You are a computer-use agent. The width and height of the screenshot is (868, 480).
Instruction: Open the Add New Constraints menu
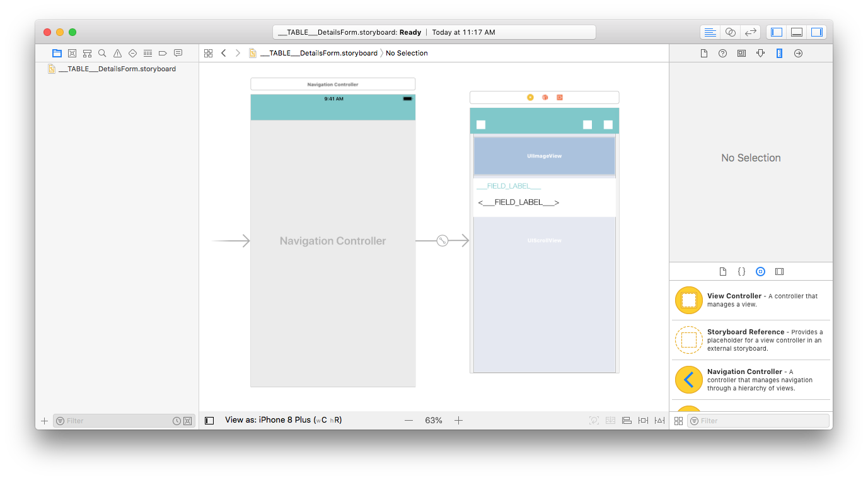pyautogui.click(x=643, y=420)
